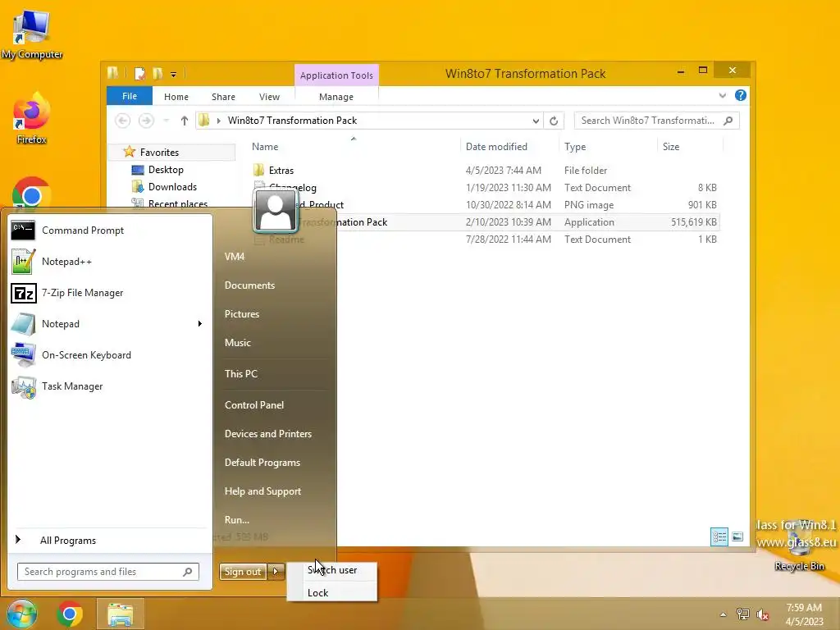Open Chrome desktop shortcut icon
The image size is (840, 630).
(x=32, y=194)
